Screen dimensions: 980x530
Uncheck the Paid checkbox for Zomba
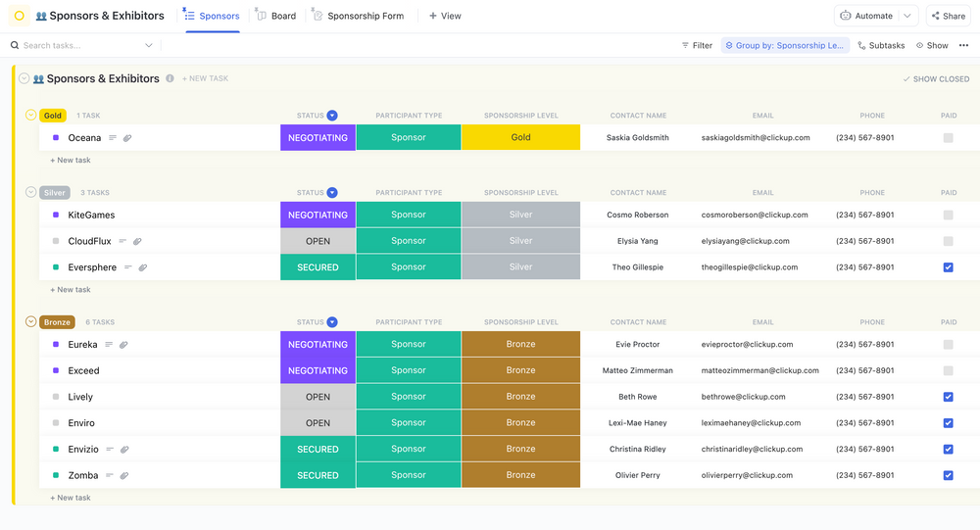(x=948, y=475)
